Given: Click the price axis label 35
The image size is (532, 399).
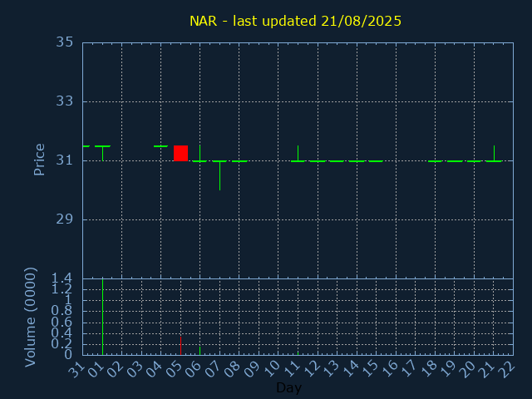Looking at the screenshot, I should (x=64, y=42).
